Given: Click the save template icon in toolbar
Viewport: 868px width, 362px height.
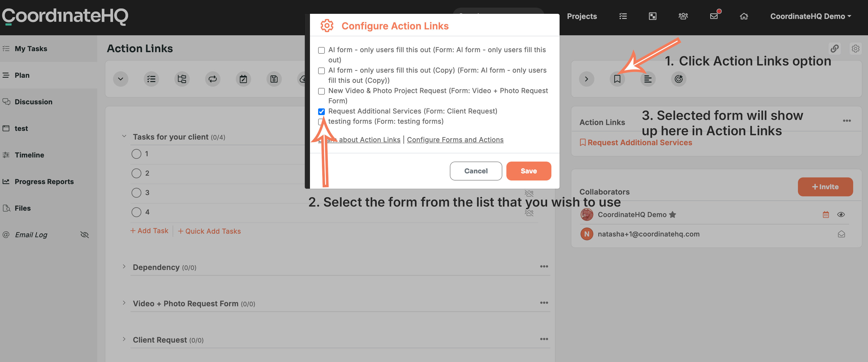Looking at the screenshot, I should point(274,79).
